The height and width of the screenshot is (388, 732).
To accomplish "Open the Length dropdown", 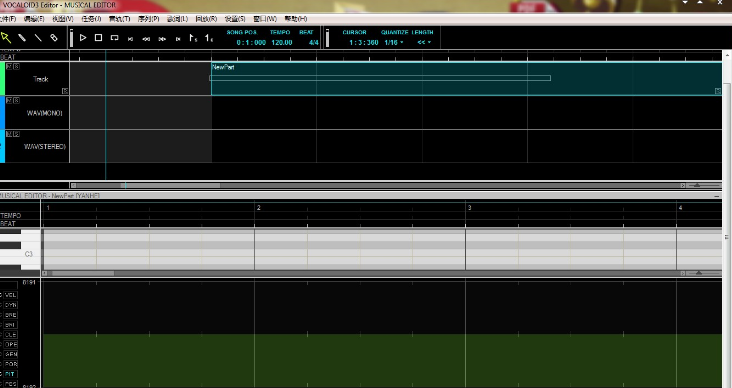I will 424,42.
